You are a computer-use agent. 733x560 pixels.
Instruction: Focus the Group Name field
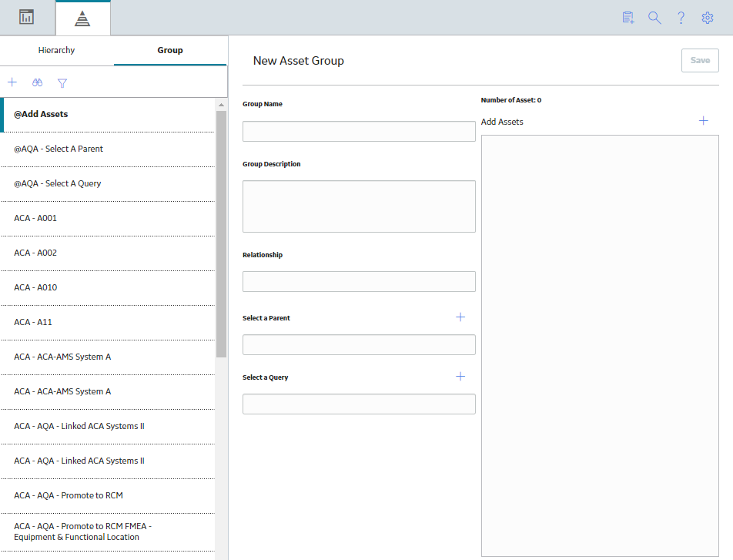[359, 132]
